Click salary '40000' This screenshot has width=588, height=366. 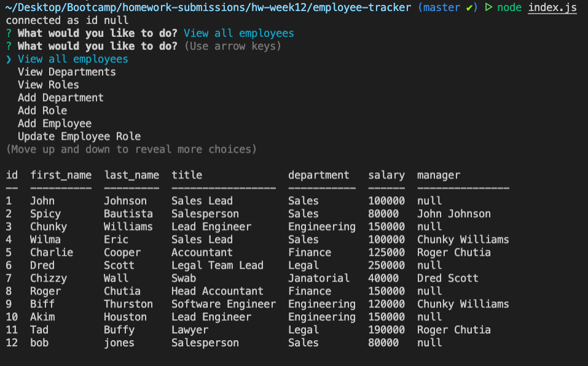coord(383,278)
